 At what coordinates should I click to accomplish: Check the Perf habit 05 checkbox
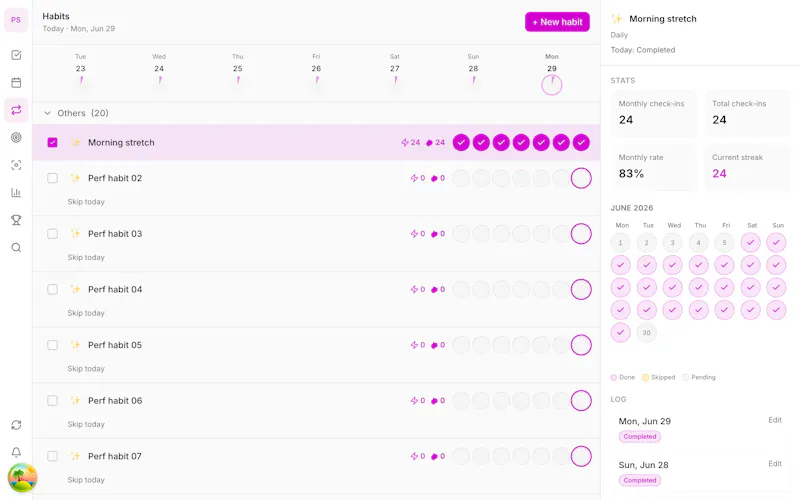tap(53, 345)
